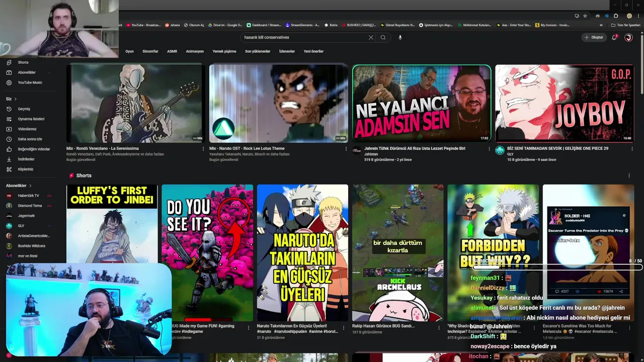Open YouTube notifications bell
The image size is (644, 362).
tap(614, 37)
